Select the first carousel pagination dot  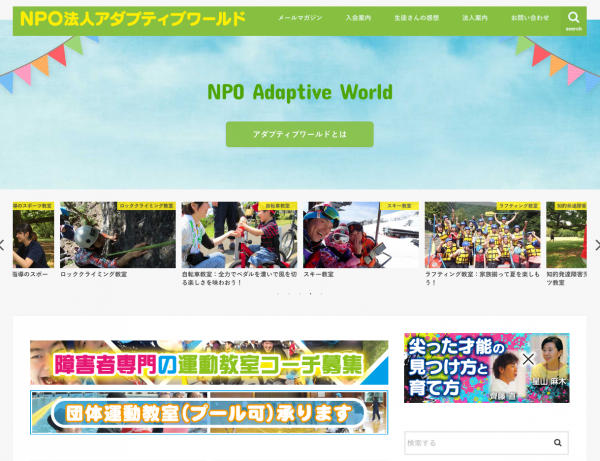coord(278,294)
